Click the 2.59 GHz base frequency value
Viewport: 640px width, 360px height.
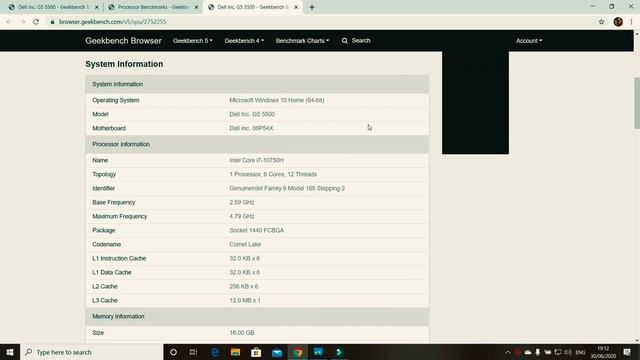[x=242, y=202]
